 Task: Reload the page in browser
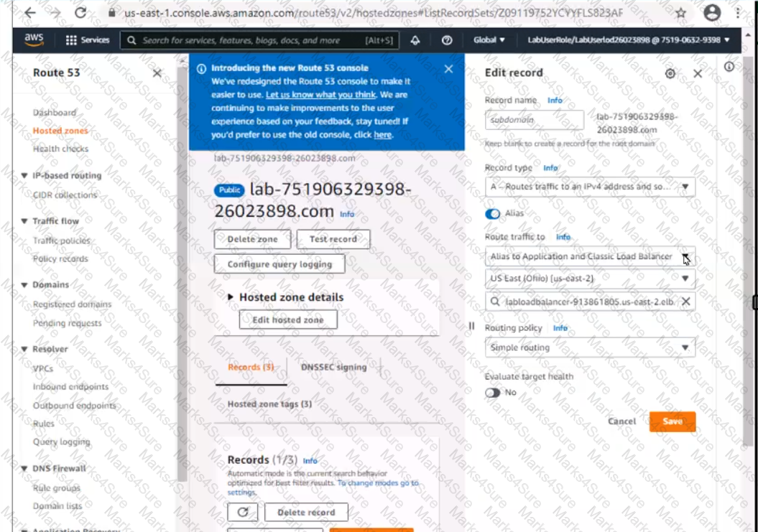tap(80, 13)
